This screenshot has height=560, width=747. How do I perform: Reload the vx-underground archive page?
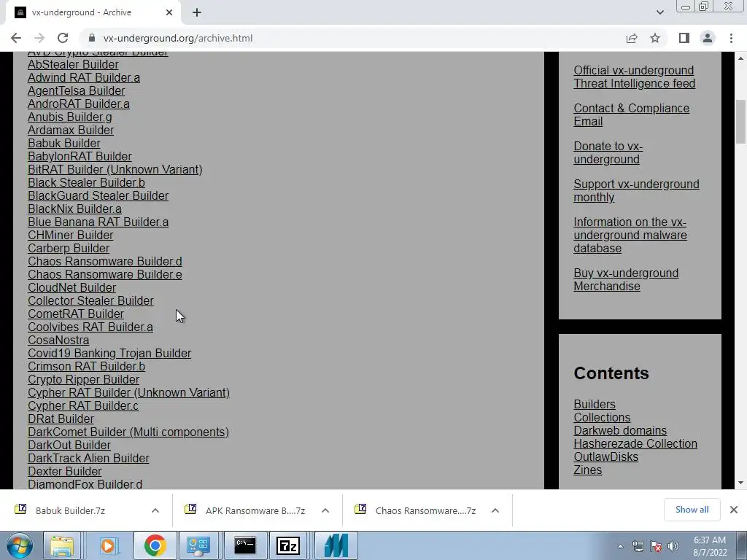click(63, 38)
